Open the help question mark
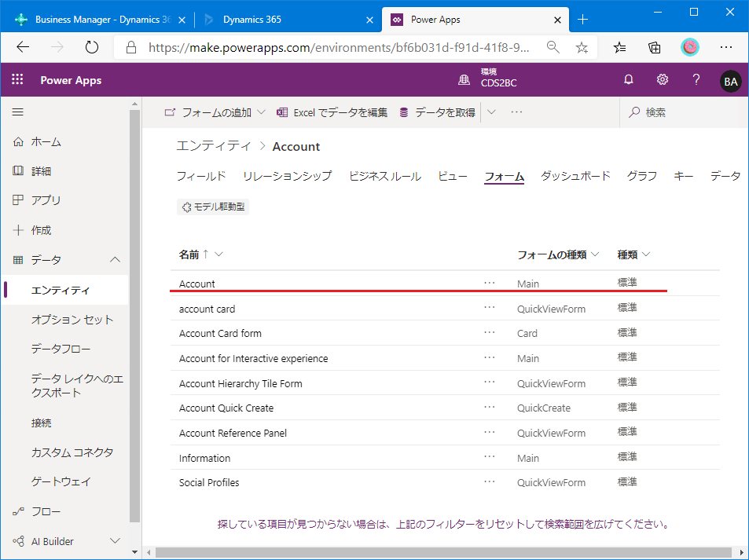749x560 pixels. (696, 80)
